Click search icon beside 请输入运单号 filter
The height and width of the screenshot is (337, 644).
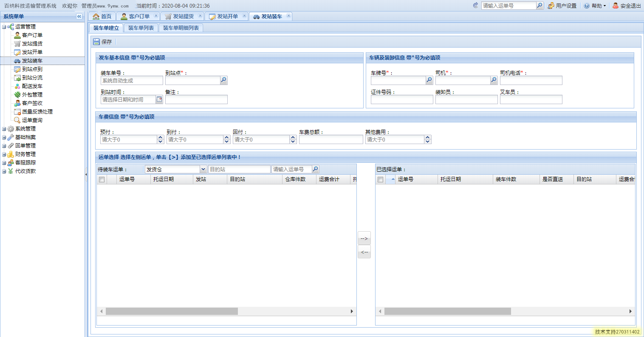pyautogui.click(x=315, y=169)
